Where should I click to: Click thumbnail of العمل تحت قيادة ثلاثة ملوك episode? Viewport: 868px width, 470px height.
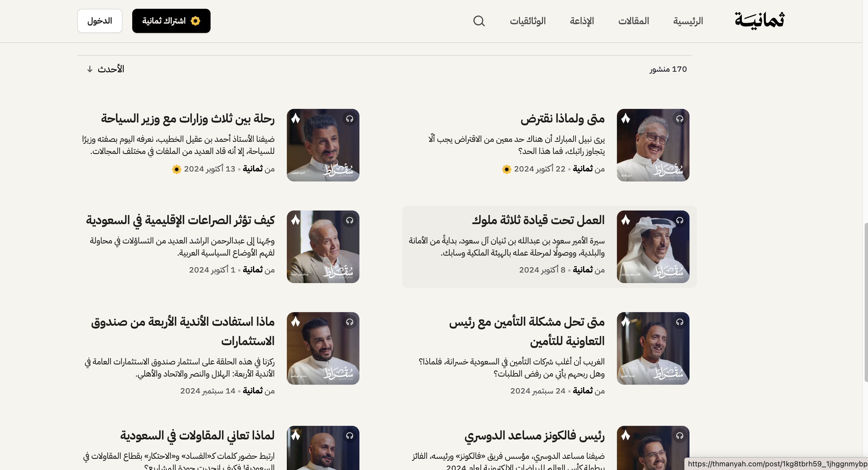coord(653,247)
